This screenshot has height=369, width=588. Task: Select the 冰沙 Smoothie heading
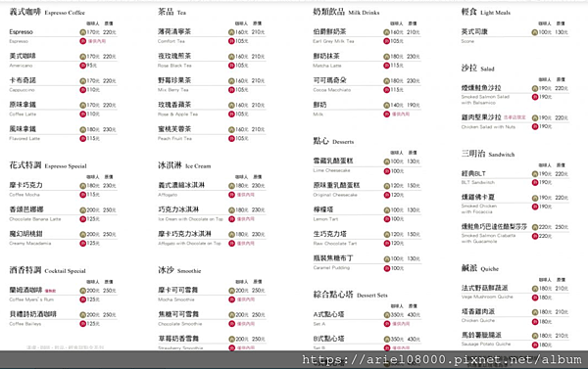(x=179, y=270)
